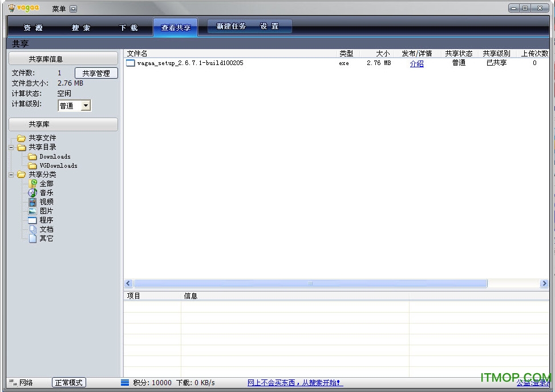Viewport: 555px width, 392px height.
Task: Collapse the 共享分类 tree node
Action: pyautogui.click(x=11, y=175)
